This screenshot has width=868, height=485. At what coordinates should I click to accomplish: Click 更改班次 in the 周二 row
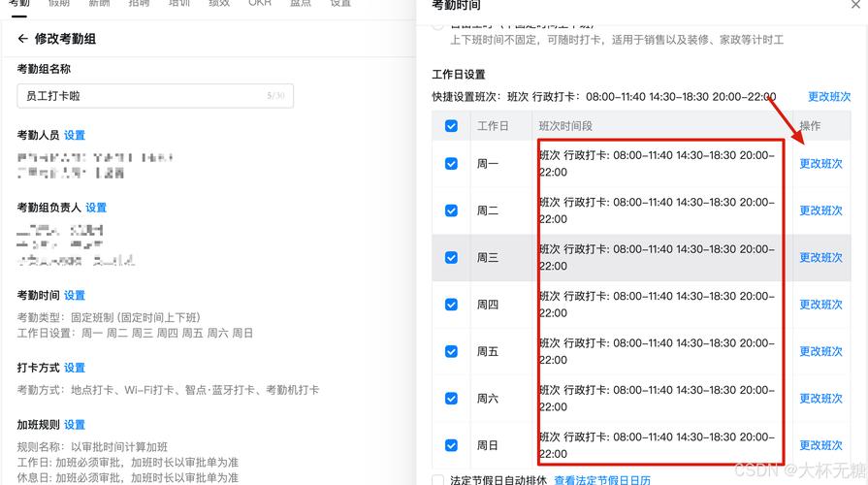click(x=820, y=210)
